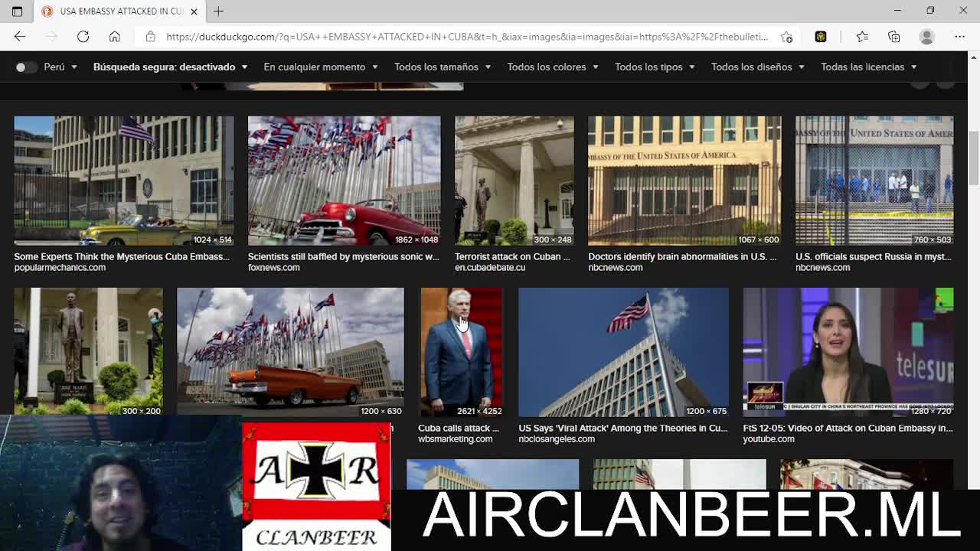Viewport: 980px width, 551px height.
Task: Open the wbsmarketing.com source link
Action: coord(455,439)
